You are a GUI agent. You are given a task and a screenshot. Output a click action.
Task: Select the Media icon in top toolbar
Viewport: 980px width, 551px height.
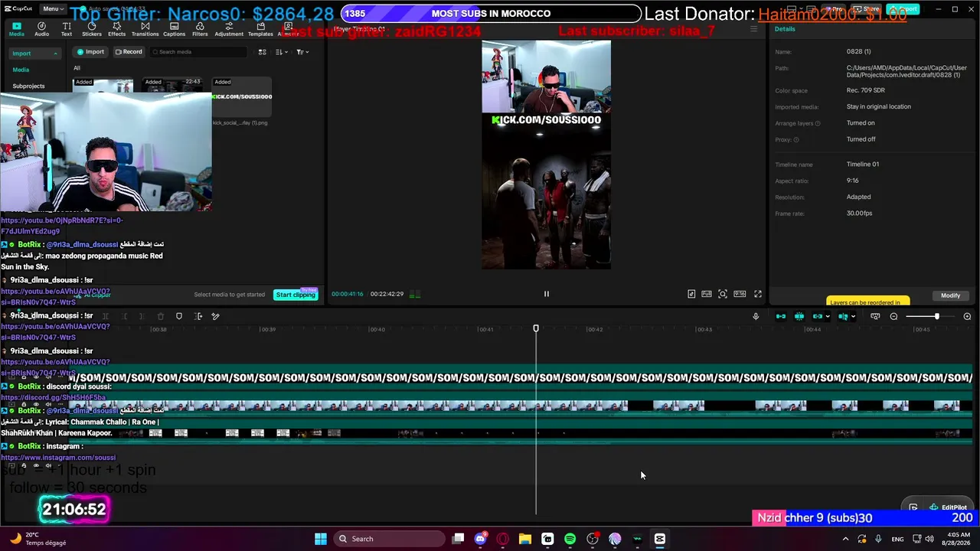tap(16, 29)
